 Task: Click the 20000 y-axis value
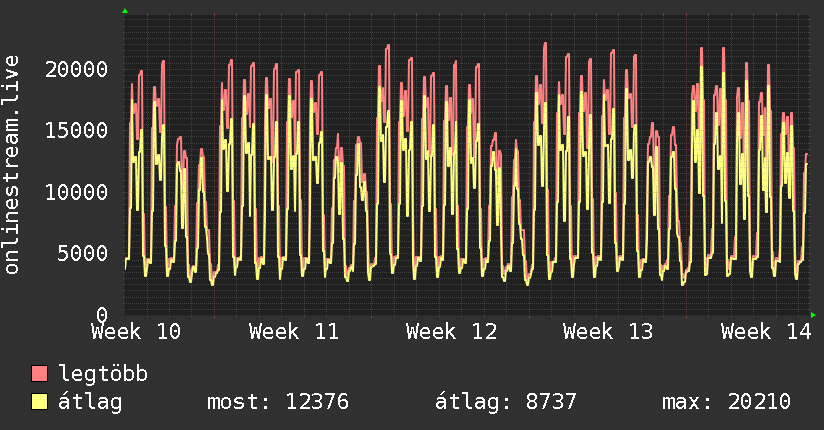[77, 69]
